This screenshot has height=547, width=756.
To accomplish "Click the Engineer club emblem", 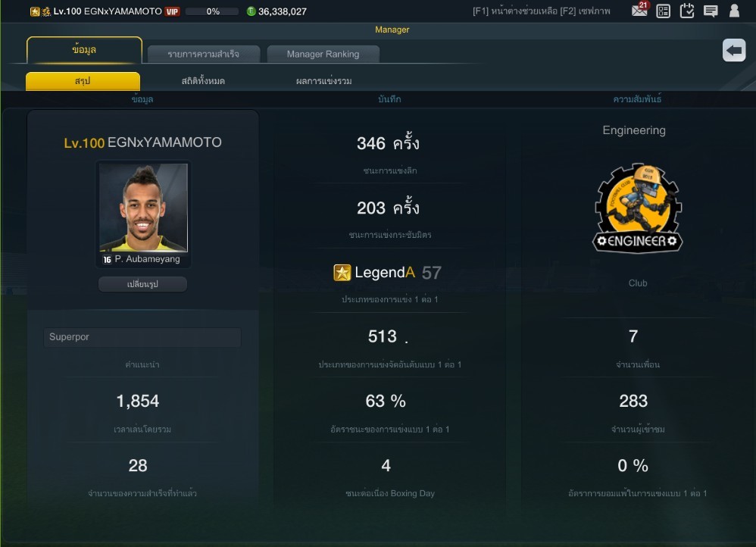I will pos(637,208).
